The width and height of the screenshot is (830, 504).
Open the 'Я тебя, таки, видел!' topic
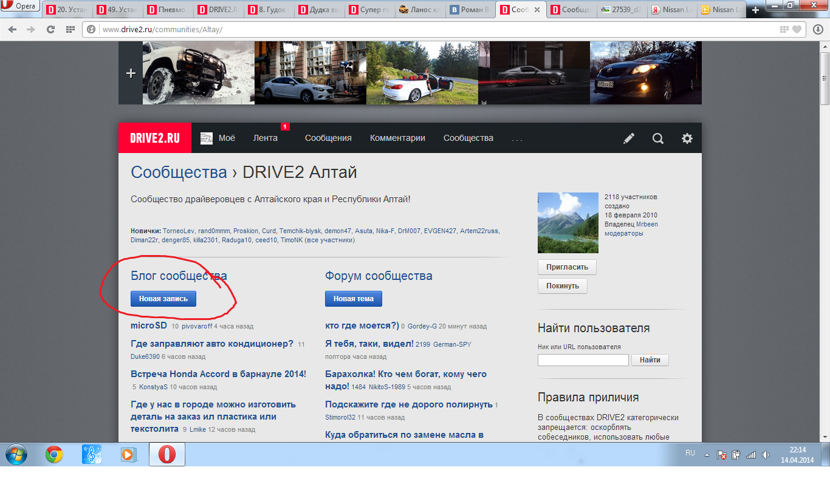pos(369,344)
